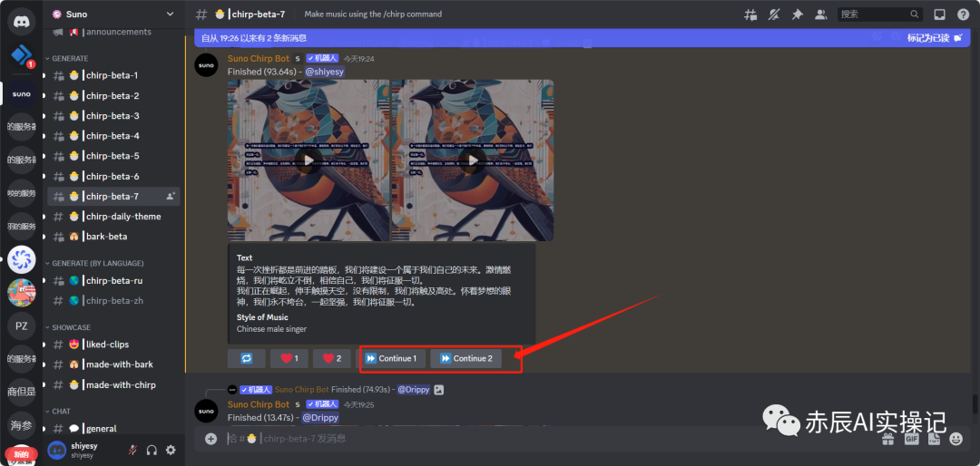Open the chirp-beta-zh channel
The height and width of the screenshot is (466, 980).
pos(113,300)
